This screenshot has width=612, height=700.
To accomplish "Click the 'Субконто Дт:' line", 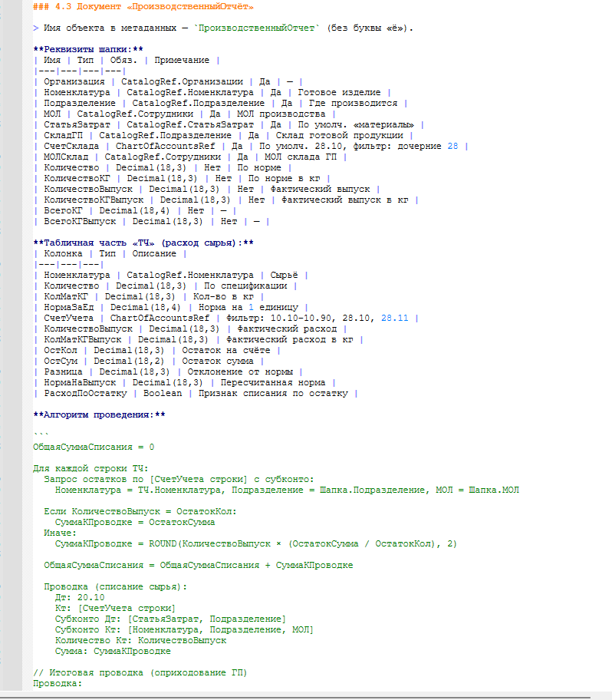I will [x=170, y=619].
